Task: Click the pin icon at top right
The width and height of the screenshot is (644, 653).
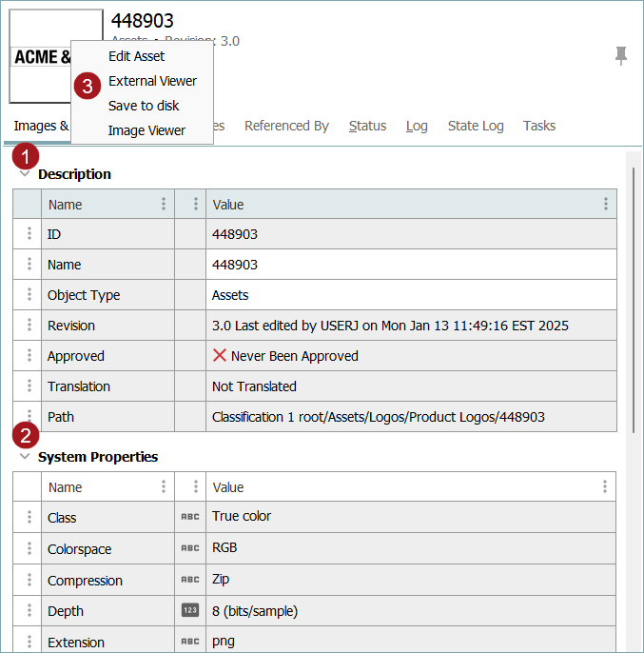Action: [x=621, y=56]
